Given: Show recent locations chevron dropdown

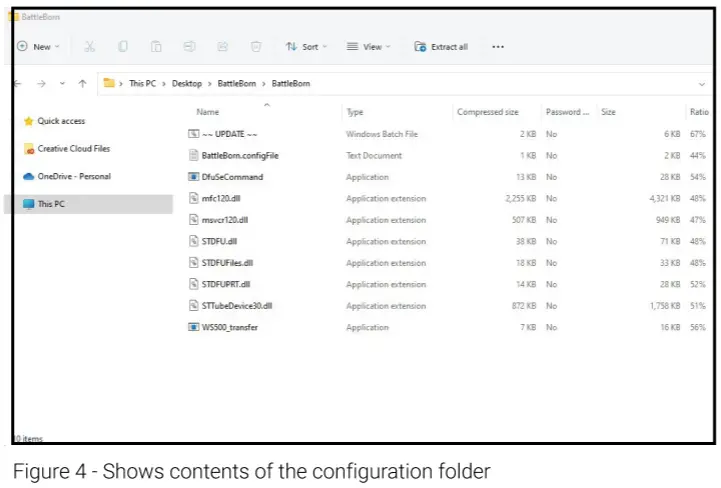Looking at the screenshot, I should 62,84.
